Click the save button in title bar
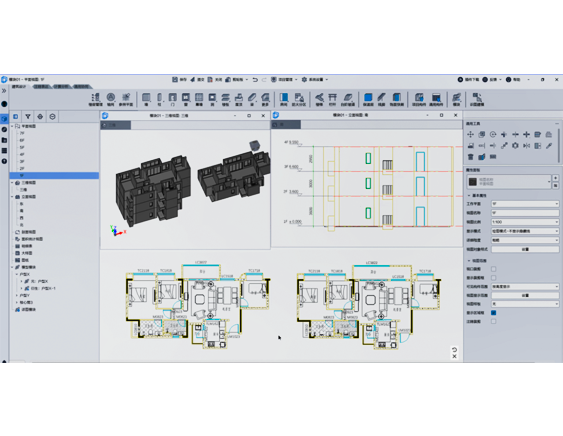This screenshot has height=436, width=563. 179,79
